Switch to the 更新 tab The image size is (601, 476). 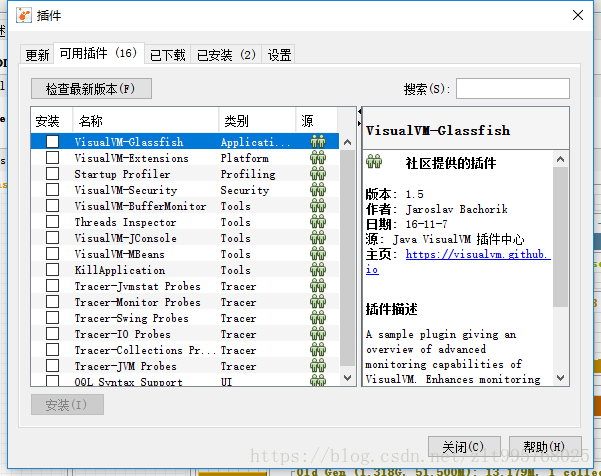click(37, 55)
